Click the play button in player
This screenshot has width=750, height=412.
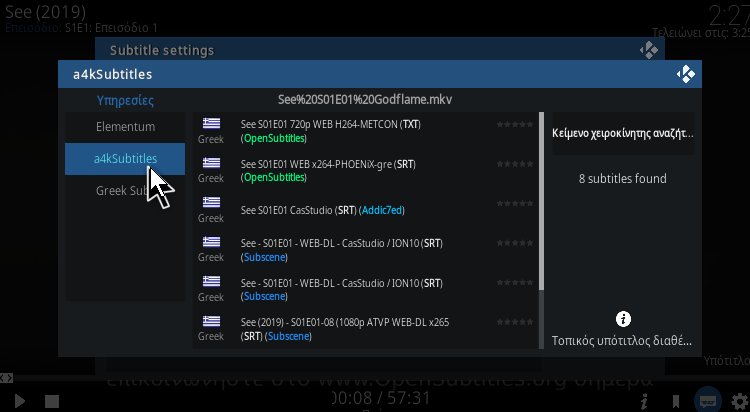20,401
